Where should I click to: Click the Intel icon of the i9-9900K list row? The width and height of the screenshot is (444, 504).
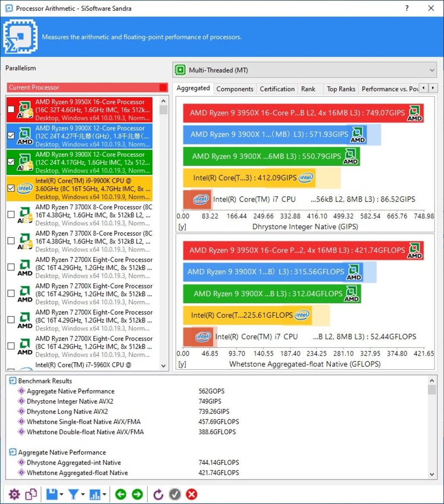(x=25, y=188)
